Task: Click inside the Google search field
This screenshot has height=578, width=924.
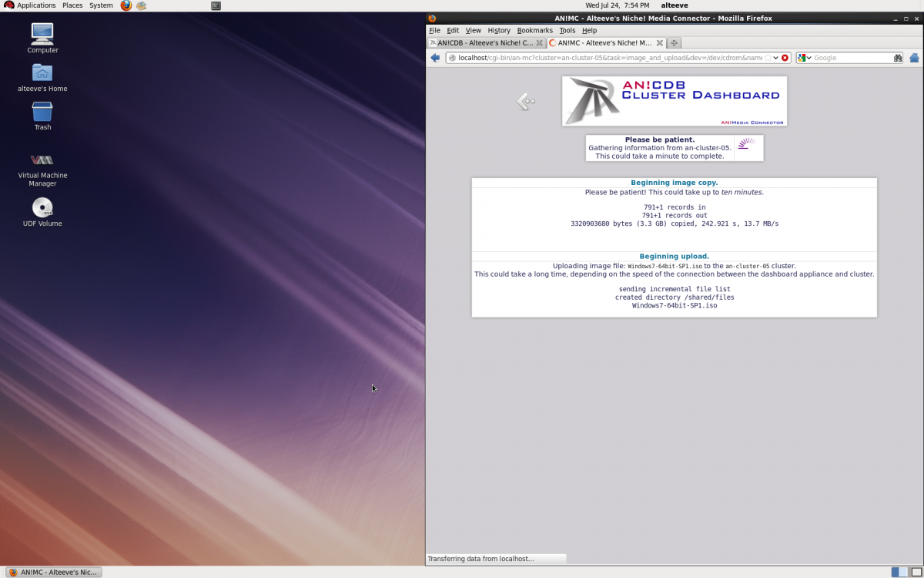Action: coord(851,58)
